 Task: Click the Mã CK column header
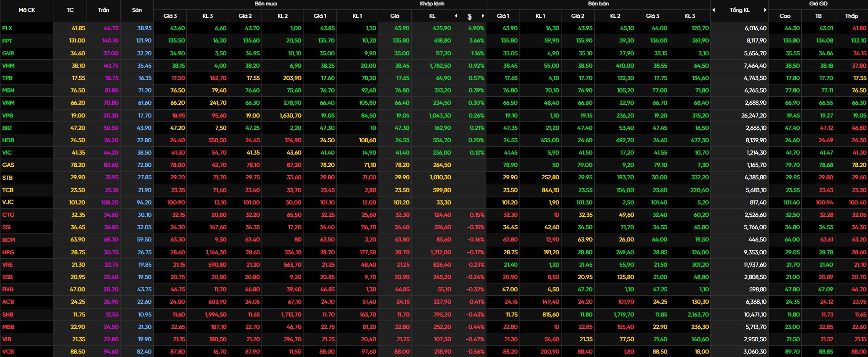27,10
